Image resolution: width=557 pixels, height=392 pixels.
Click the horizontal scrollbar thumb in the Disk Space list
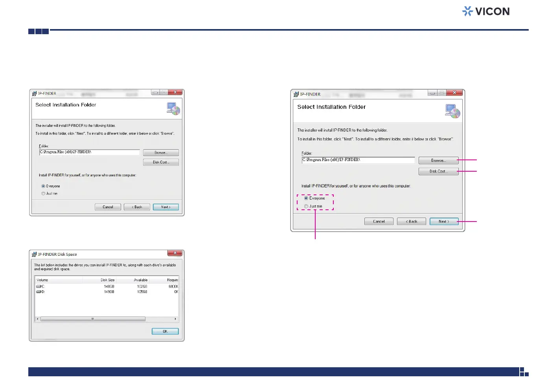(93, 319)
